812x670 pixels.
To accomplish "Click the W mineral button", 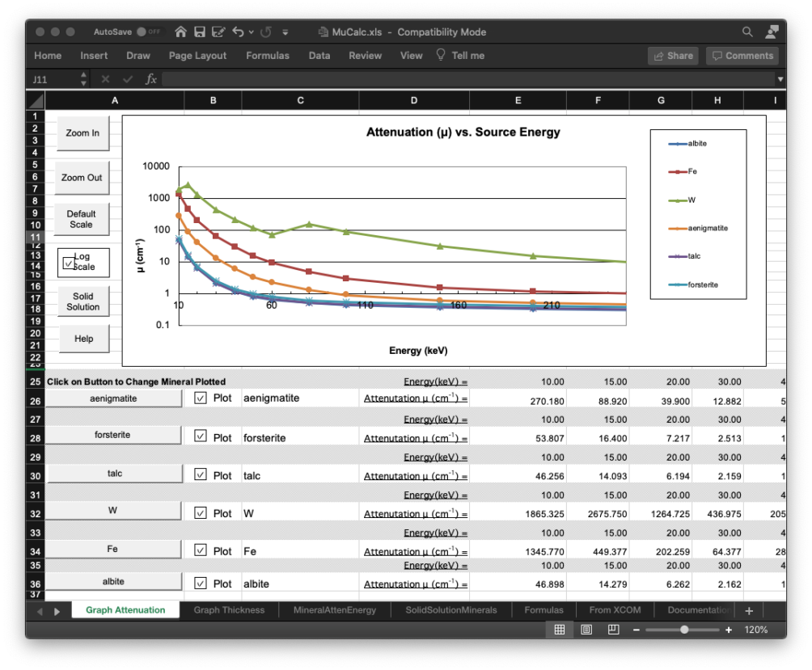I will (x=112, y=510).
